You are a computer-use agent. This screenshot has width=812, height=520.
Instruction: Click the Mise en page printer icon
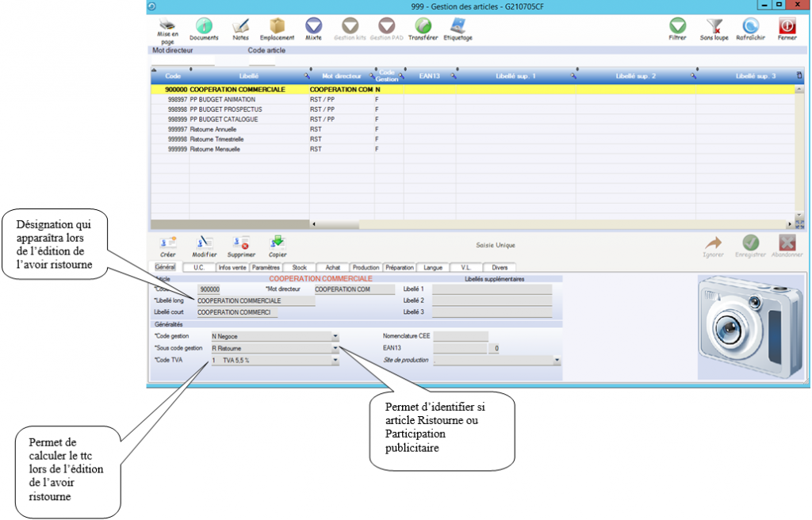click(166, 25)
